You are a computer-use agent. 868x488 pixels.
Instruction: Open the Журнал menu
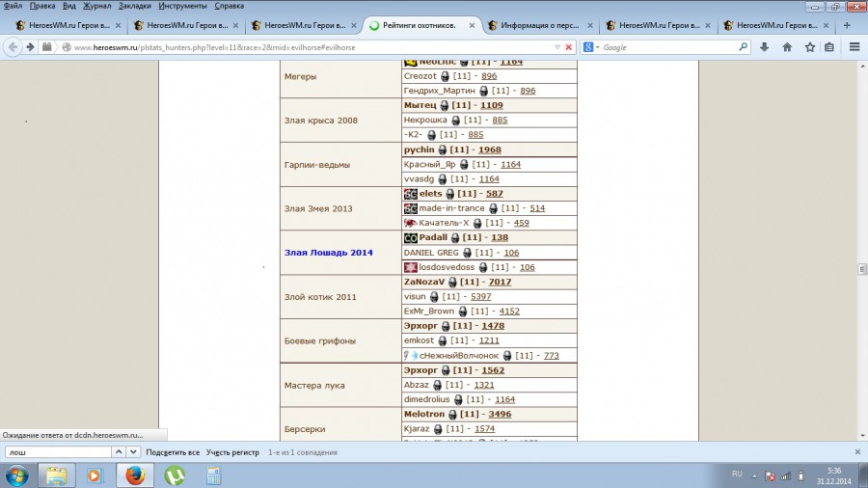pos(96,6)
